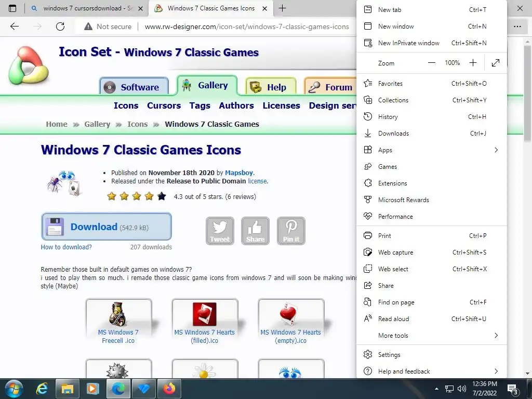The image size is (532, 399).
Task: Open the notification center tray icon
Action: tap(512, 389)
